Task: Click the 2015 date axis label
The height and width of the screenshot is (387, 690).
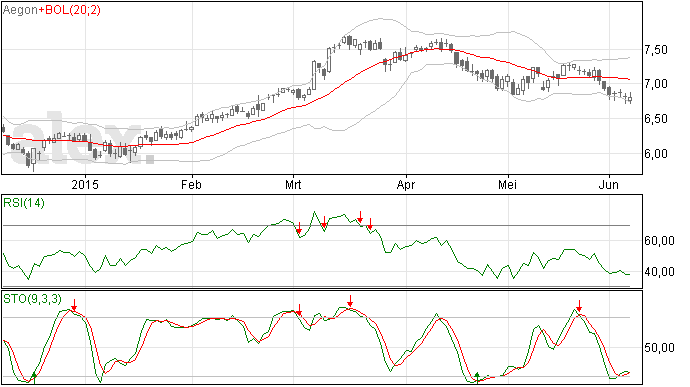Action: 85,184
